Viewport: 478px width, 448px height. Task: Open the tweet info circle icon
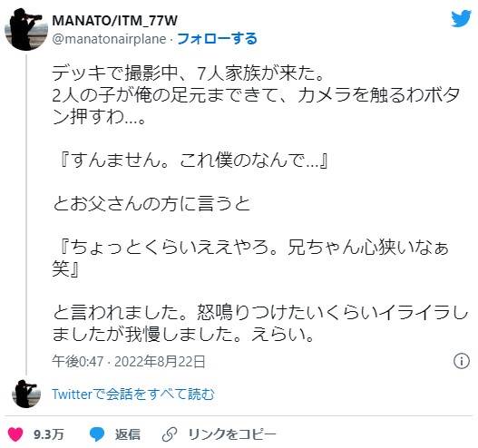(462, 361)
